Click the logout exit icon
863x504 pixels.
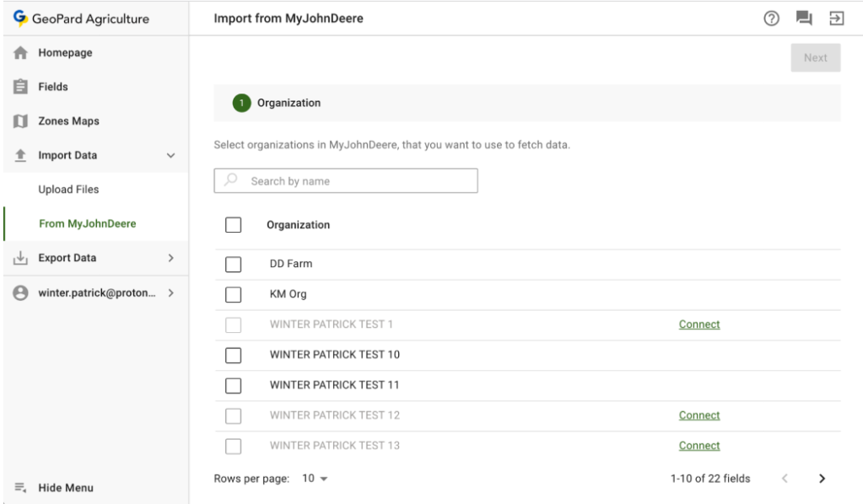click(836, 19)
